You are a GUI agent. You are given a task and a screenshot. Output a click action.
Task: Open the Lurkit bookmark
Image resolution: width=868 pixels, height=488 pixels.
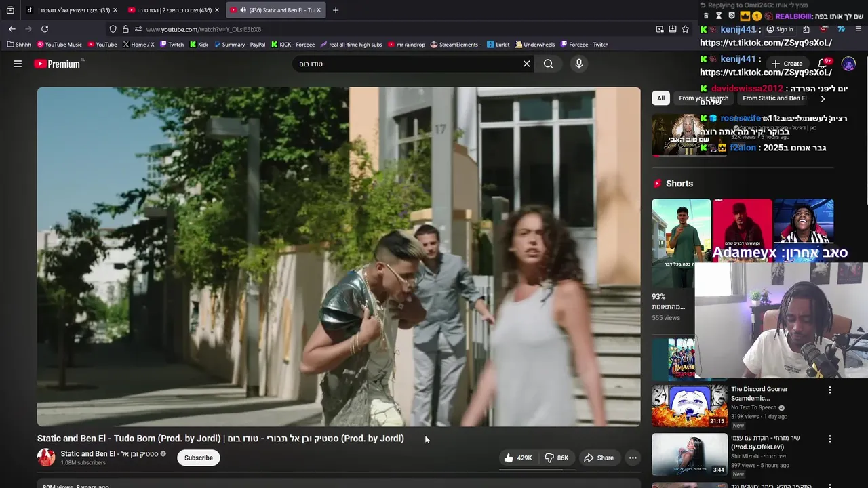498,45
